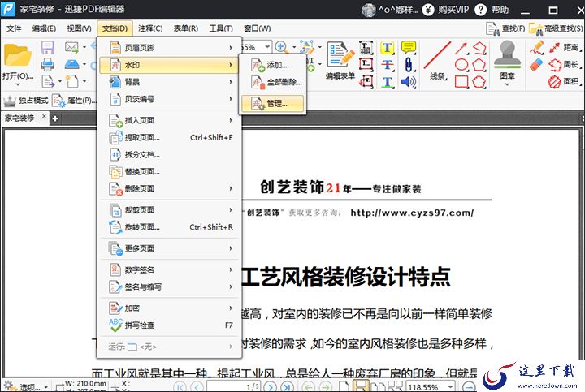Click the 打开(O) folder icon
The height and width of the screenshot is (392, 585).
coord(18,56)
